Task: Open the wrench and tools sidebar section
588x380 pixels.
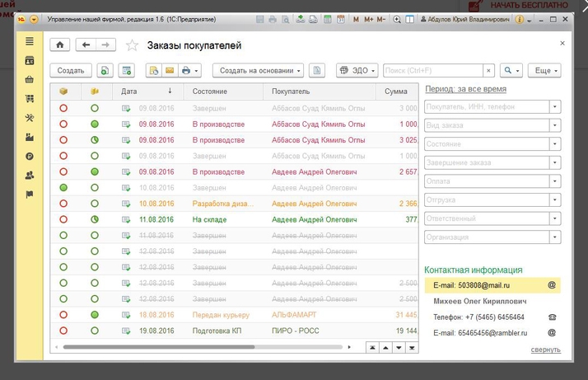Action: 30,117
